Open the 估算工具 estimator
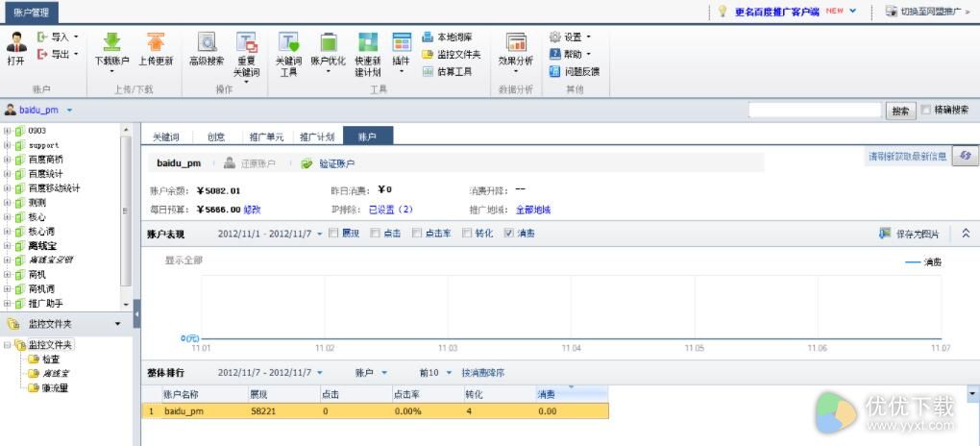Viewport: 980px width, 446px height. point(447,71)
